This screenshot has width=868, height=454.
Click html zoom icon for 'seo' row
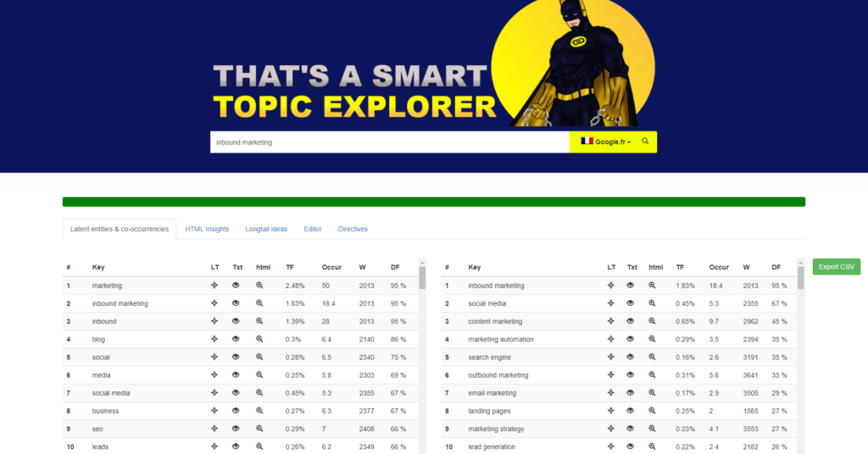click(259, 429)
